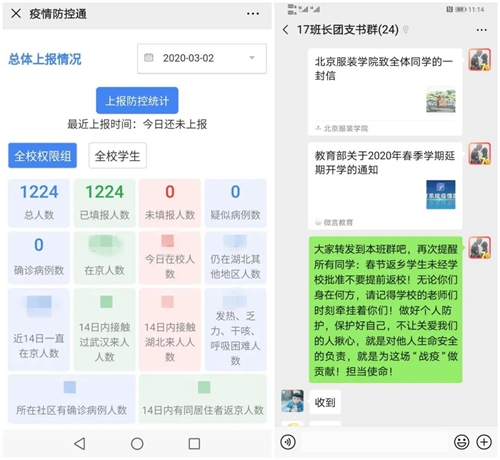Click the 上报防控统计 button
Viewport: 500px width, 460px height.
[x=137, y=101]
